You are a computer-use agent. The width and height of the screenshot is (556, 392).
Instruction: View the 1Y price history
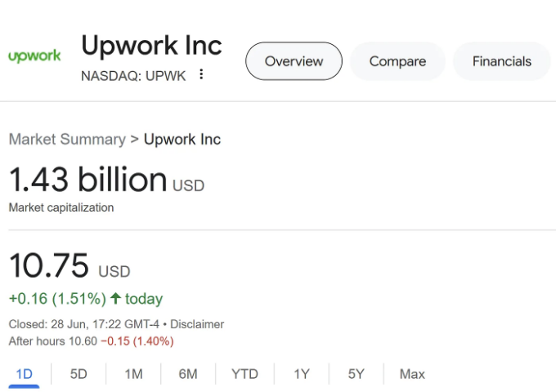coord(302,374)
